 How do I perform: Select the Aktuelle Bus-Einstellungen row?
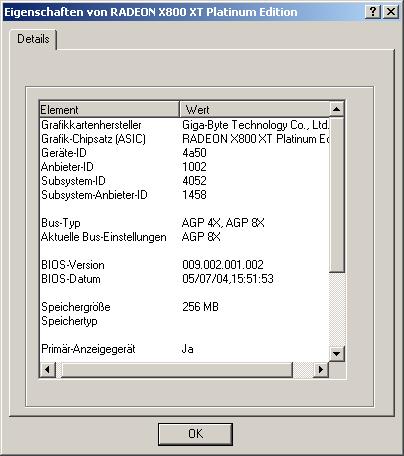(x=184, y=237)
